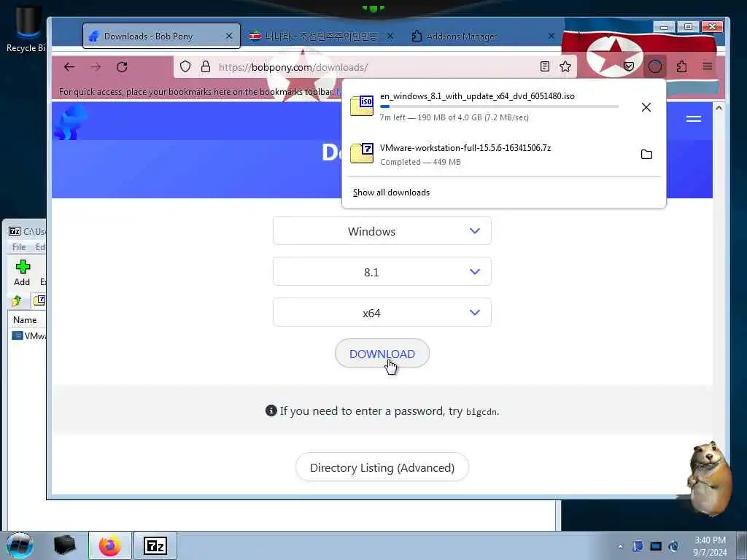
Task: Switch to the Korean-titled second tab
Action: click(321, 36)
